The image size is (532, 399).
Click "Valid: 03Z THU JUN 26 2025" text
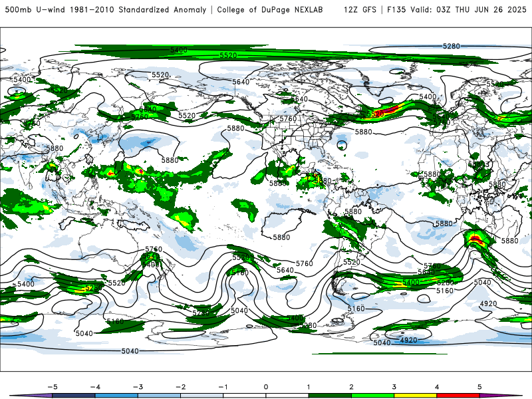[469, 10]
